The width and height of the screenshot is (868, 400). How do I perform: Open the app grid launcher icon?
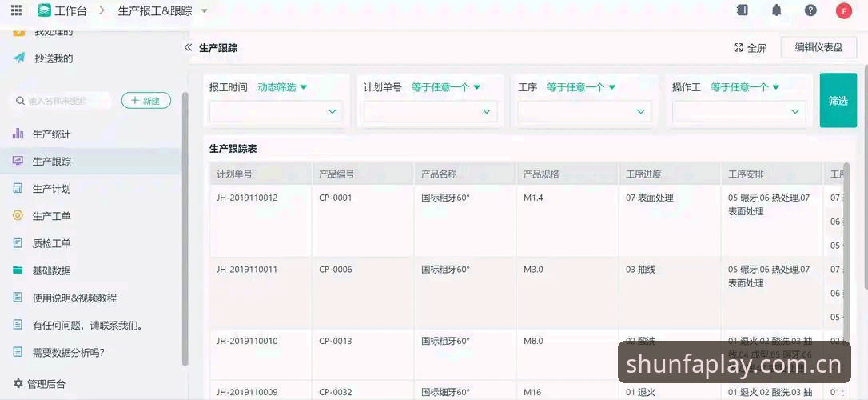(x=17, y=10)
